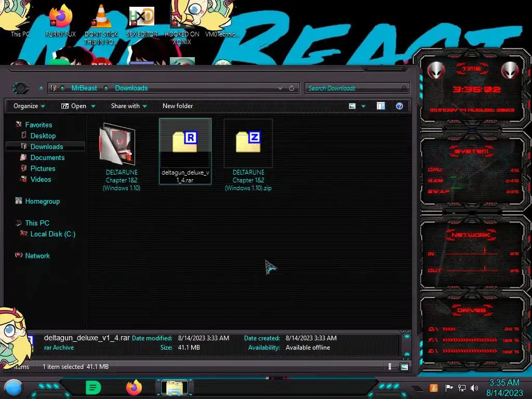This screenshot has width=532, height=399.
Task: Select the DELTARUNE Chapter 1&2 folder
Action: [x=121, y=156]
